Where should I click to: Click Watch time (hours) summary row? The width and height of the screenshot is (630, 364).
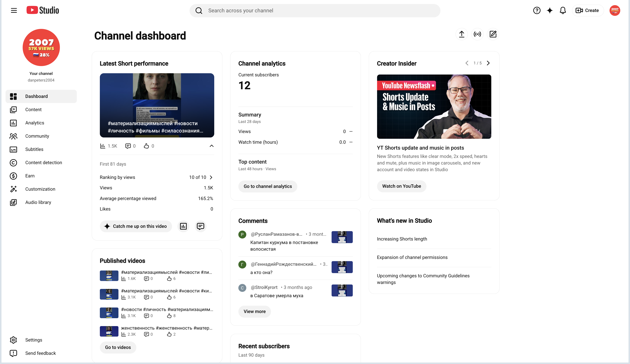pos(295,142)
